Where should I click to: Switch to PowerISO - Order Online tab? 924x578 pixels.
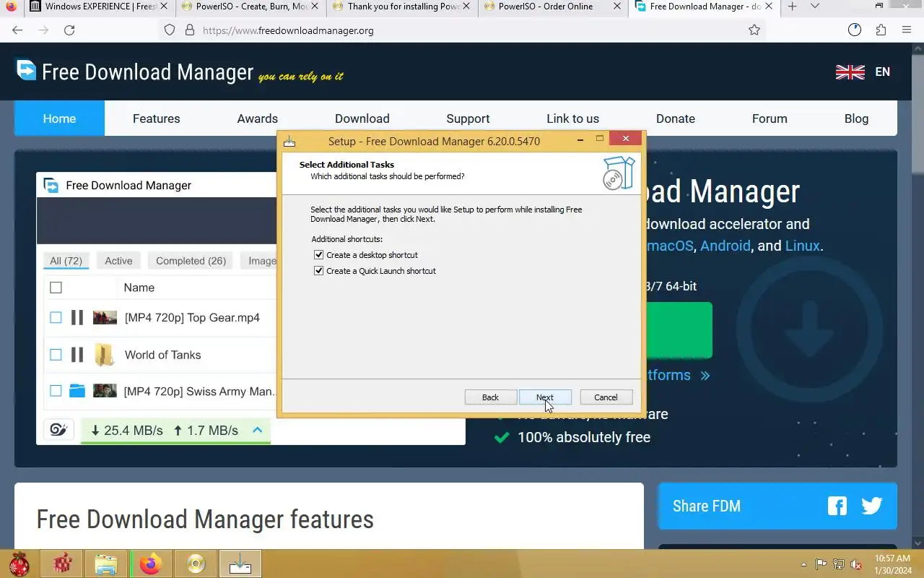click(552, 7)
